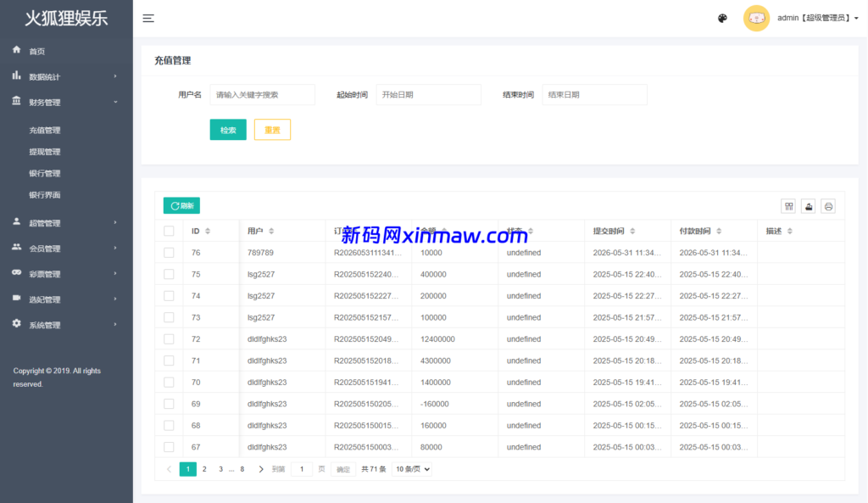This screenshot has height=503, width=868.
Task: Tick the select-all checkbox in table header
Action: 169,231
